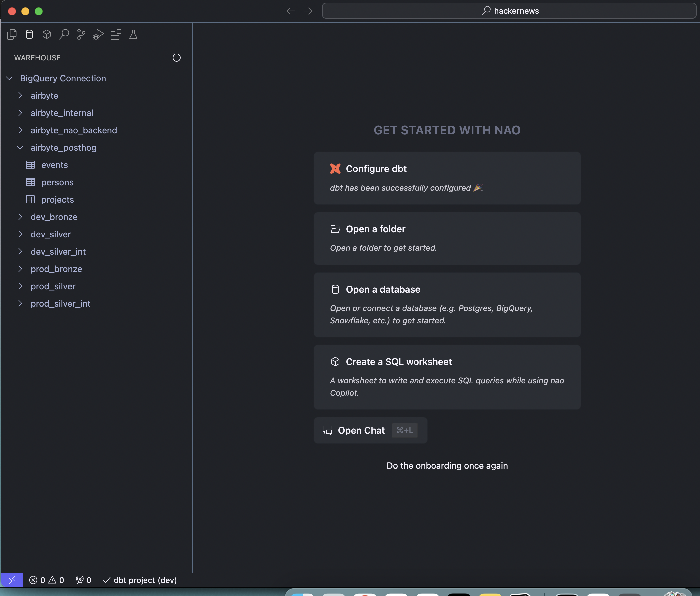The image size is (700, 596).
Task: Expand the prod_silver_int dataset
Action: (20, 304)
